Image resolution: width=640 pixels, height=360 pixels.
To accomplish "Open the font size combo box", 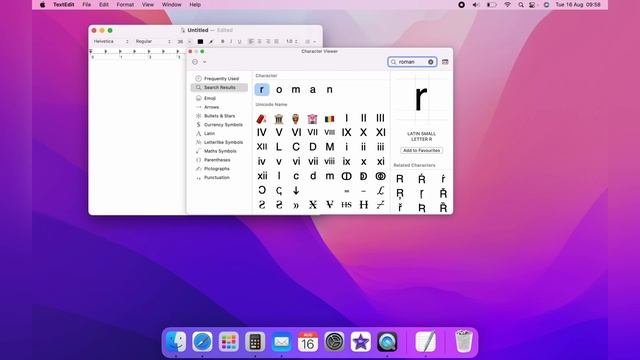I will 183,42.
